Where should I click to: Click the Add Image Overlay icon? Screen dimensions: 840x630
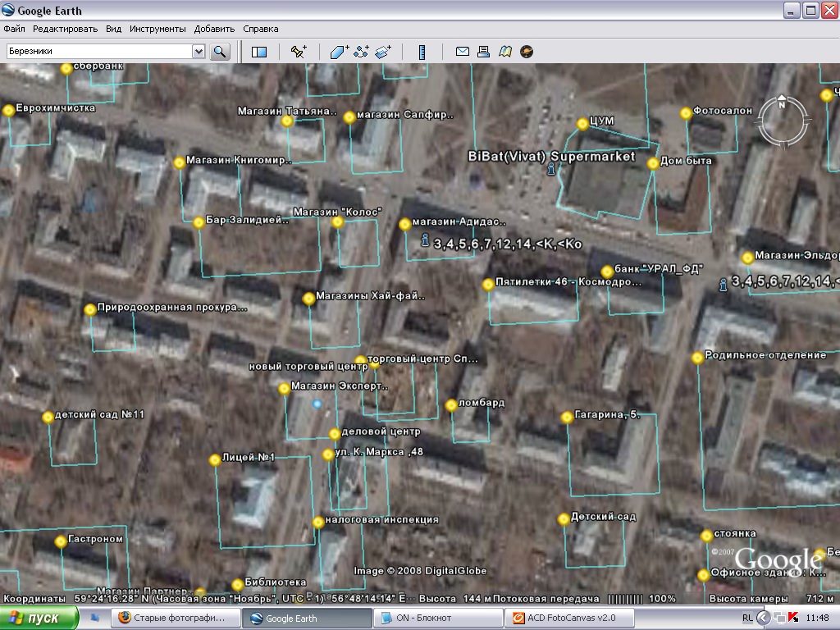383,52
